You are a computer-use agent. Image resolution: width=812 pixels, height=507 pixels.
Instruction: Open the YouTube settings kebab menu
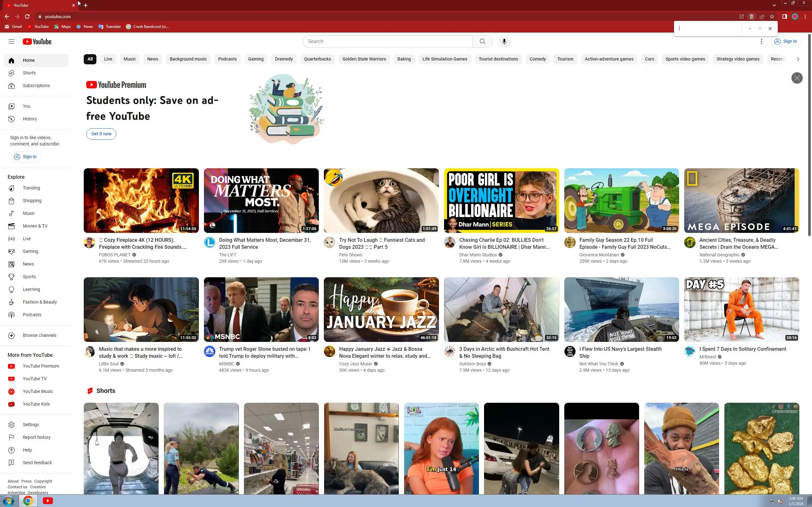pos(761,42)
